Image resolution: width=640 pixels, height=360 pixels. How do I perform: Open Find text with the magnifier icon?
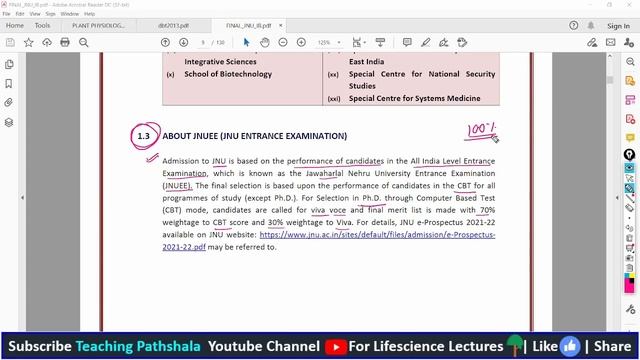pos(84,42)
